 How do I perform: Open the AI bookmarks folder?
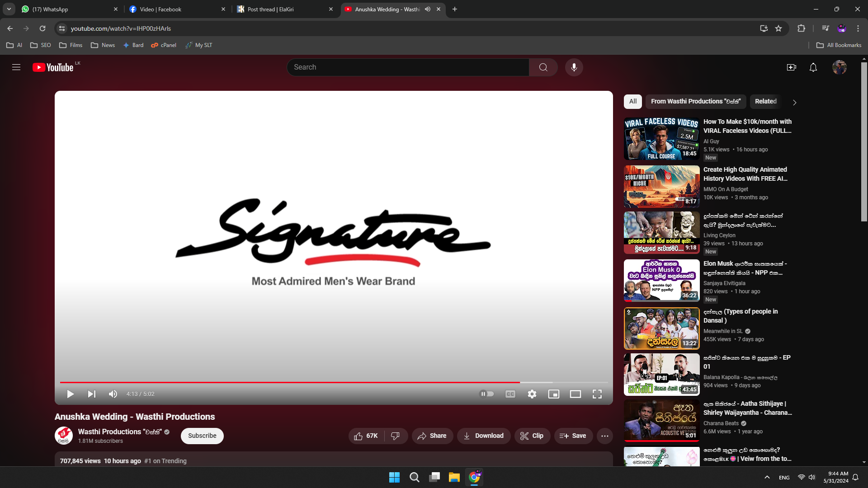point(14,45)
